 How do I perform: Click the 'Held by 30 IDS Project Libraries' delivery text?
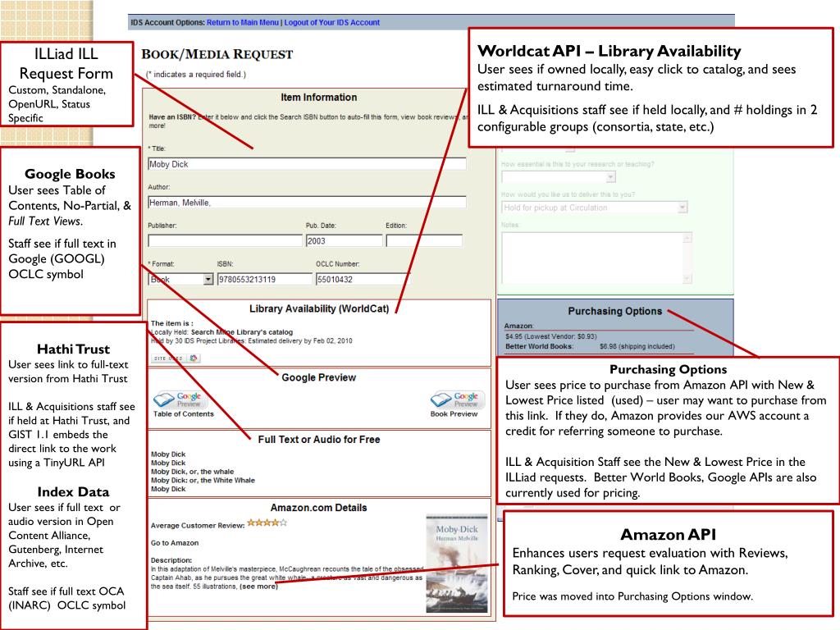[x=251, y=340]
